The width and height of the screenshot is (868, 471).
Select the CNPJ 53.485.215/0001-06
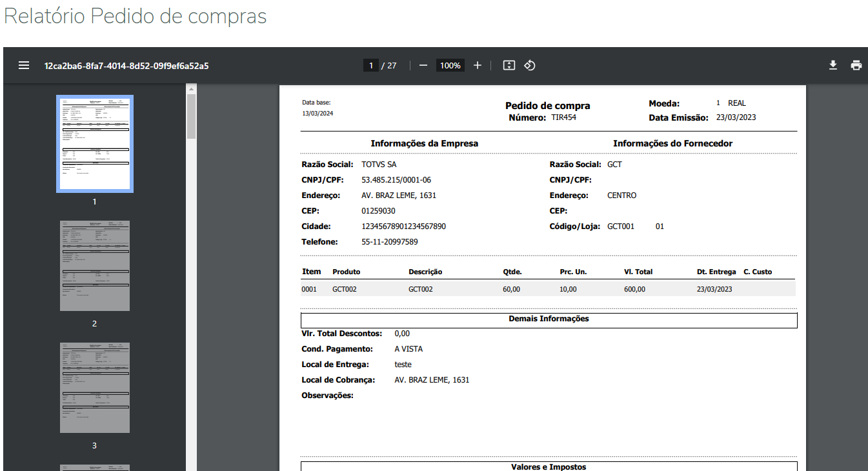396,180
